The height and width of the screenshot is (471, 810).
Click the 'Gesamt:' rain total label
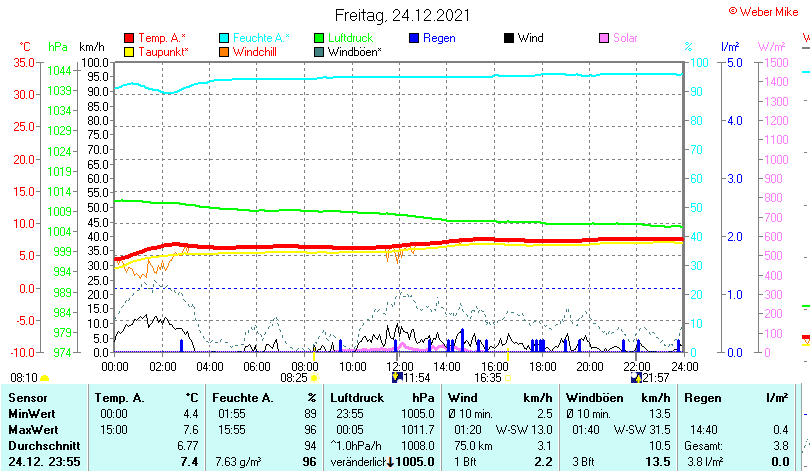[704, 446]
